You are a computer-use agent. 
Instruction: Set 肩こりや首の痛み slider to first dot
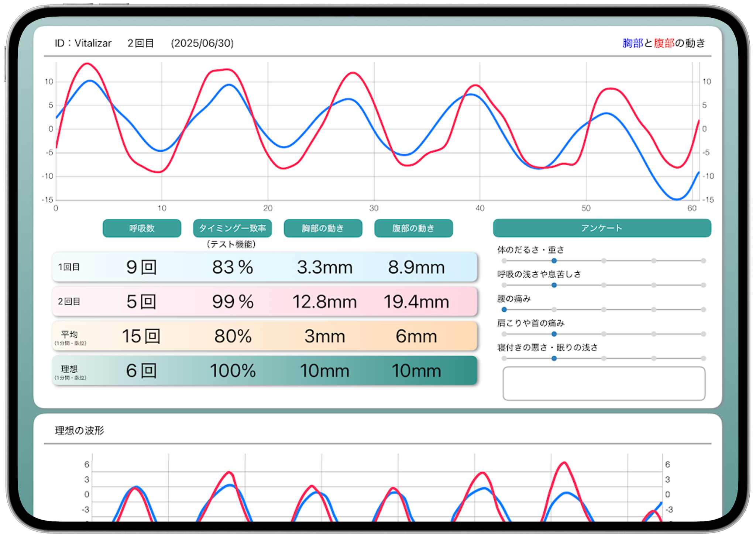point(504,334)
